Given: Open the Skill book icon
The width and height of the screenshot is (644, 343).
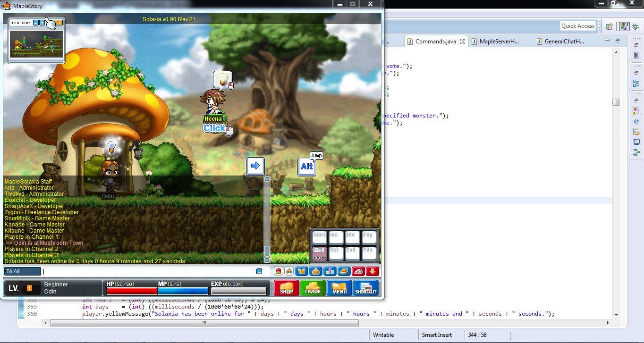Looking at the screenshot, I should pyautogui.click(x=344, y=271).
